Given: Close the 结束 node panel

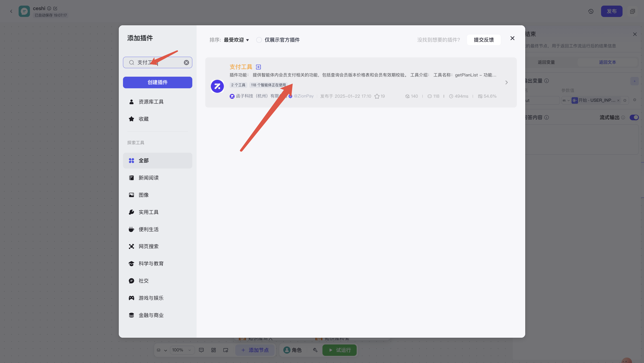Looking at the screenshot, I should 635,34.
